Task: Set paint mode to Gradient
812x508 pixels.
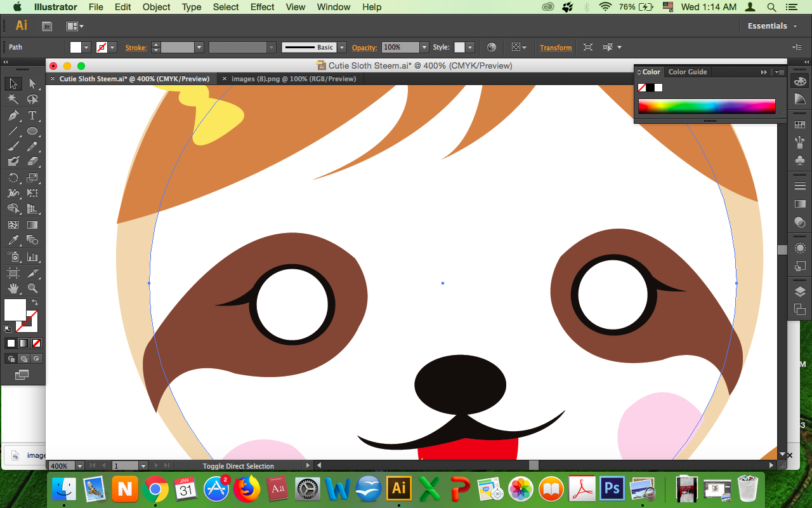Action: click(23, 343)
